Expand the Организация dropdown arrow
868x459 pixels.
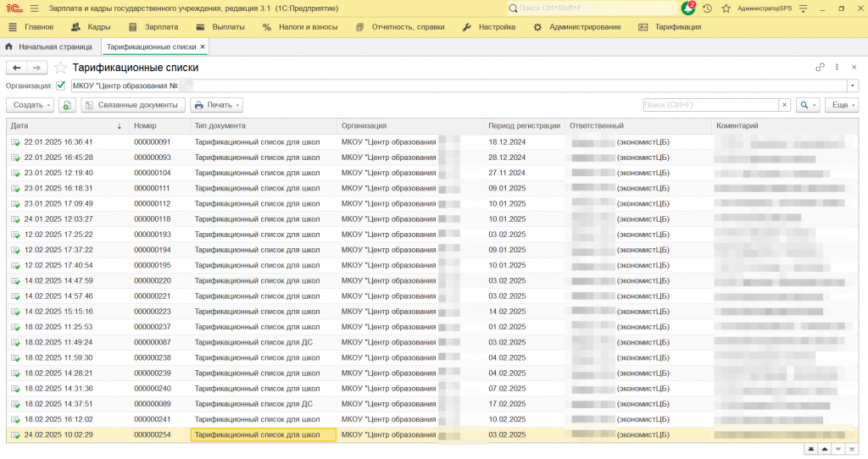point(853,86)
